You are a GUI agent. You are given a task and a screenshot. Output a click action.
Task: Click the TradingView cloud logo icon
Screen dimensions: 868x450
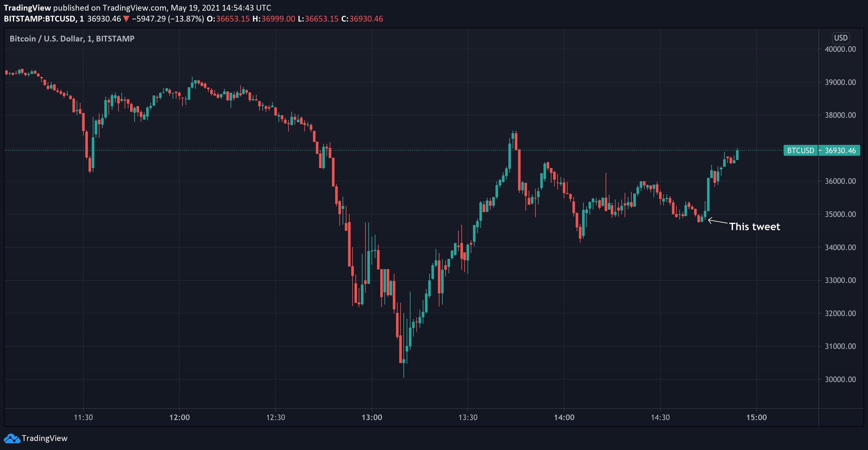click(x=12, y=438)
